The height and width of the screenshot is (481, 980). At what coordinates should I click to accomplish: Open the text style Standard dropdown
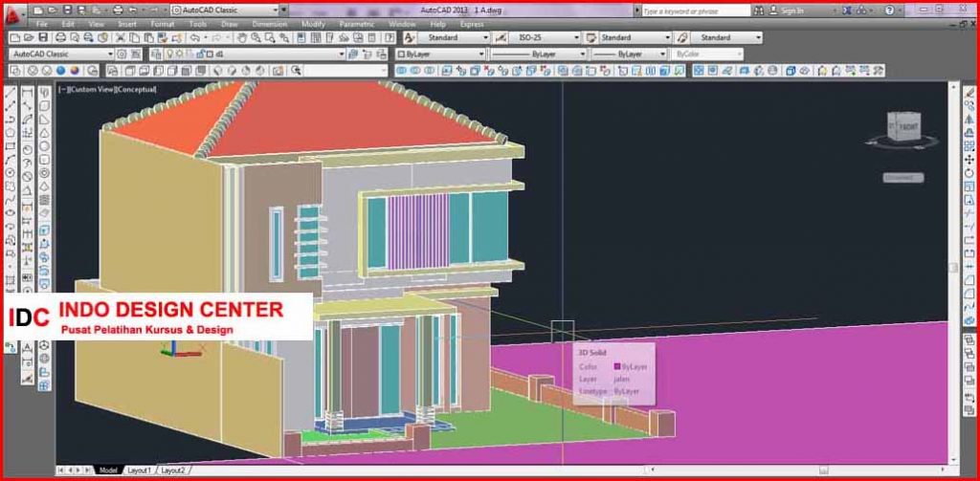455,37
